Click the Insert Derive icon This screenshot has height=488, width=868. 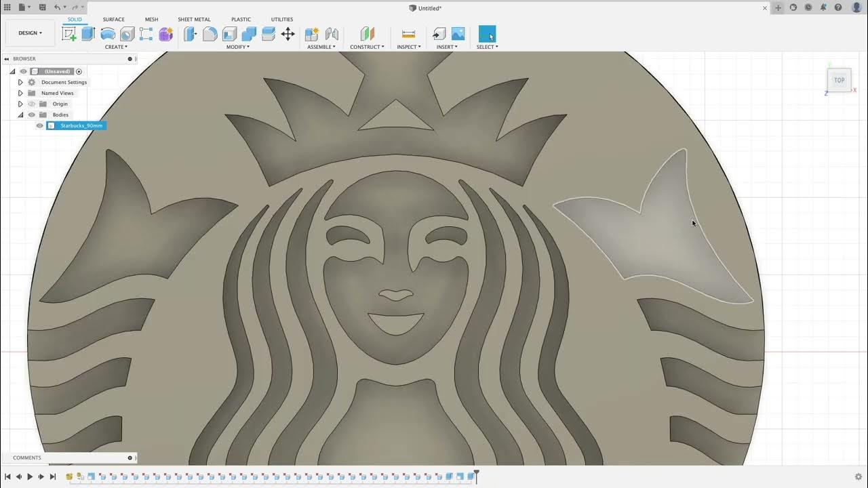click(x=439, y=34)
